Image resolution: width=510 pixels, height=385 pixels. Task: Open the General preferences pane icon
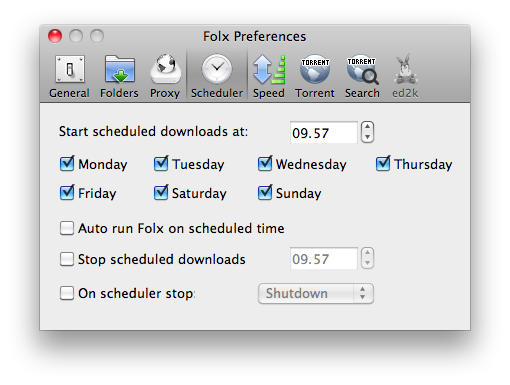(x=70, y=69)
